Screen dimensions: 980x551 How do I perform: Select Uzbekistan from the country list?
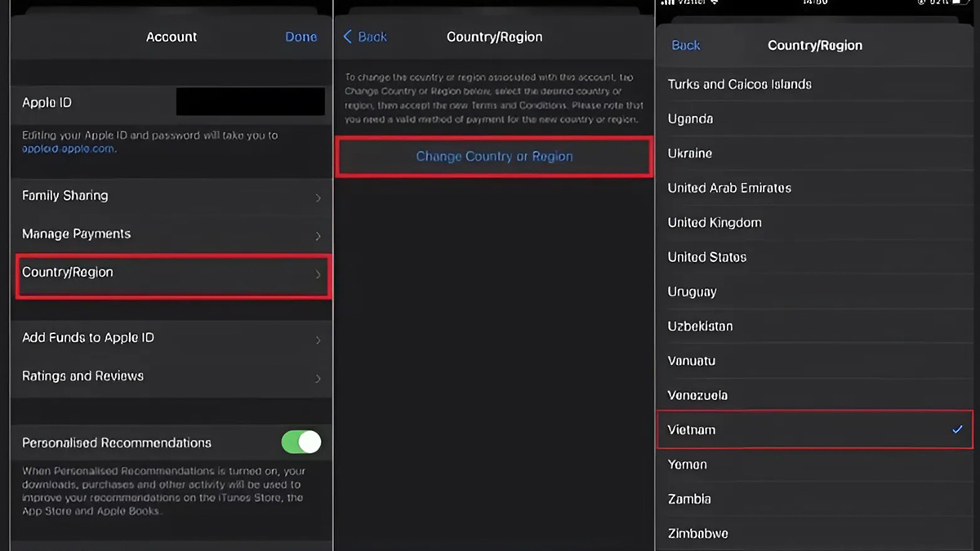(x=700, y=327)
